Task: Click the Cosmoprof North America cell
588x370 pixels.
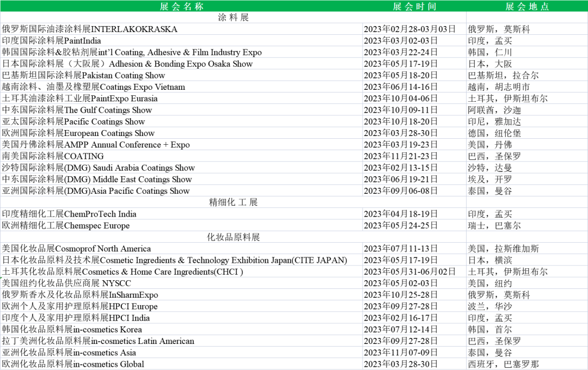Action: [x=181, y=249]
